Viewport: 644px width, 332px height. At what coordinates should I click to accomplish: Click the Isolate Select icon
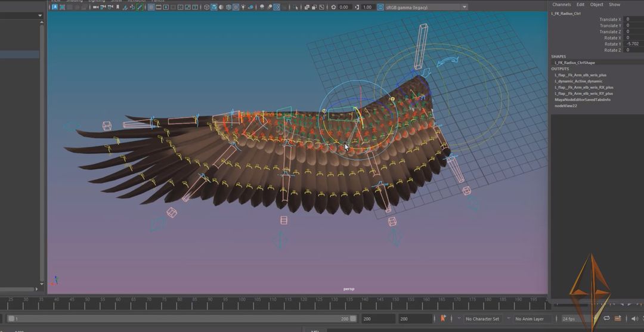pyautogui.click(x=296, y=7)
